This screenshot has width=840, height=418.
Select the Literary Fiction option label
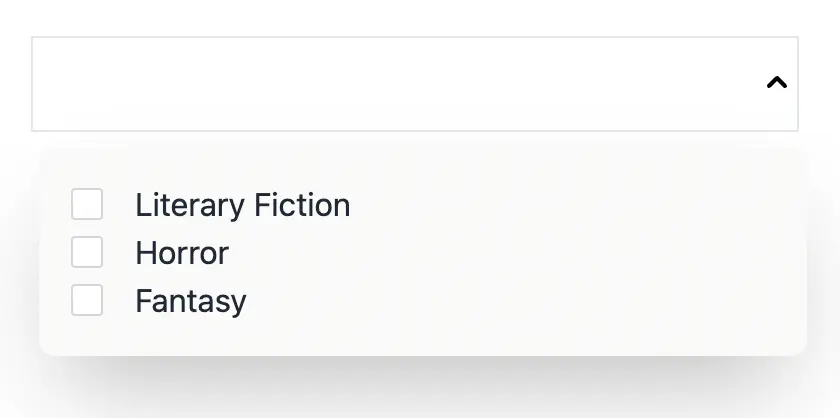point(242,205)
